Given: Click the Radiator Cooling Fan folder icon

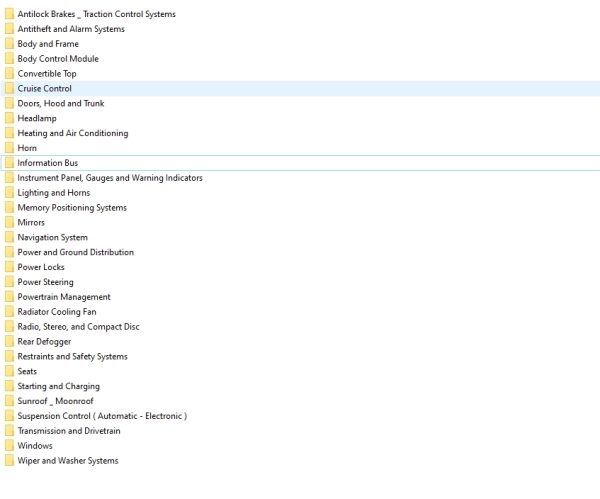Looking at the screenshot, I should click(x=10, y=312).
